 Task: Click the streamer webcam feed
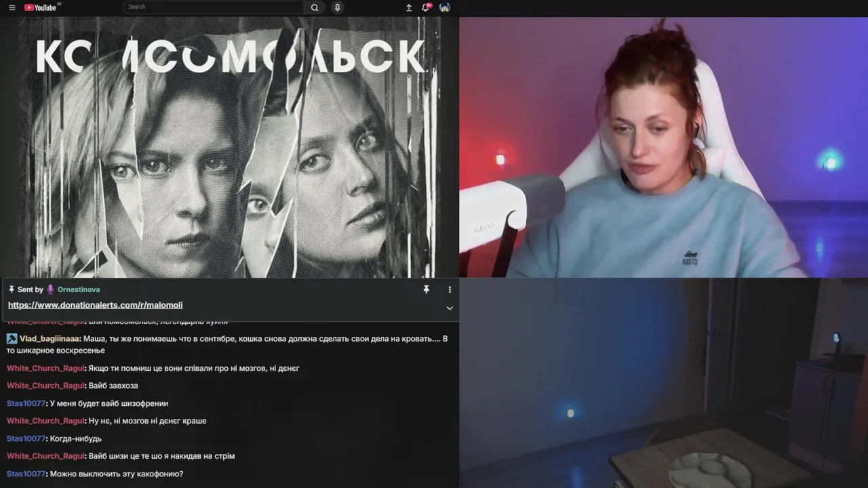tap(663, 147)
